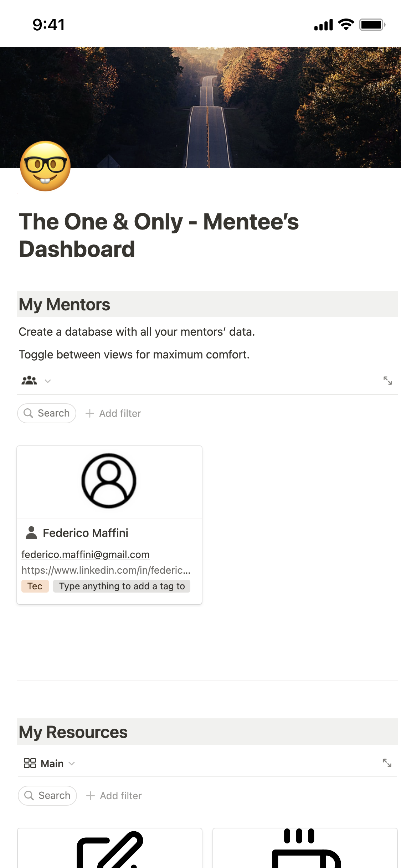
Task: Click the Main gallery view icon
Action: tap(30, 763)
